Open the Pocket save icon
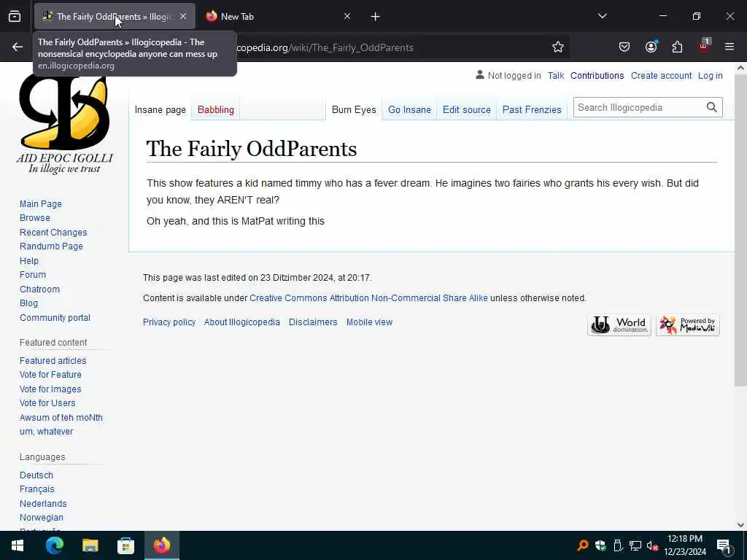This screenshot has width=747, height=560. pos(624,47)
